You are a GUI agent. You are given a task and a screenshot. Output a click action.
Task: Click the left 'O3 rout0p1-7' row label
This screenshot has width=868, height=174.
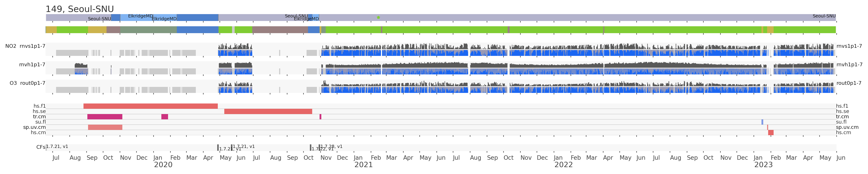click(27, 83)
